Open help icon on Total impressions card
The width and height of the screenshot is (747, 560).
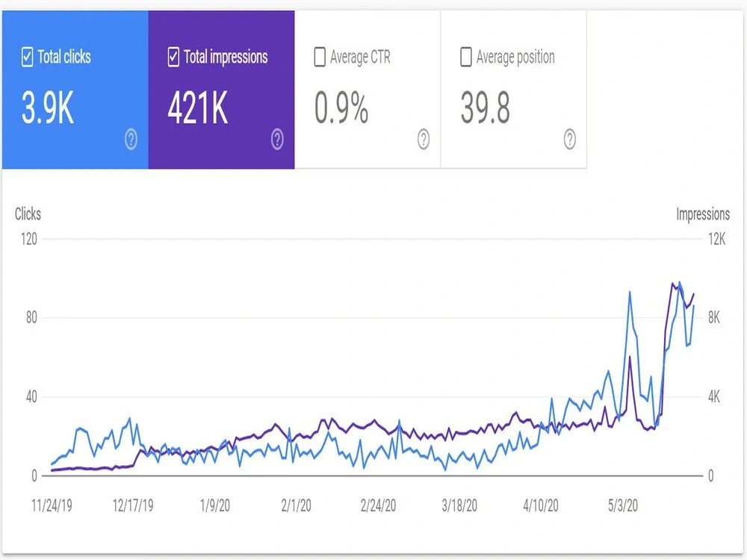[x=277, y=140]
